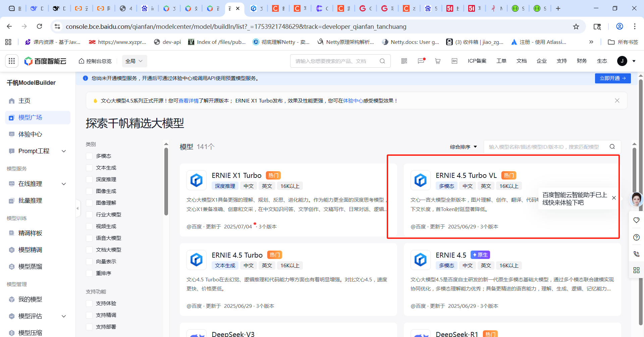The image size is (644, 337).
Task: Click the ERNIE 4.5 Turbo model logo
Action: point(197,260)
